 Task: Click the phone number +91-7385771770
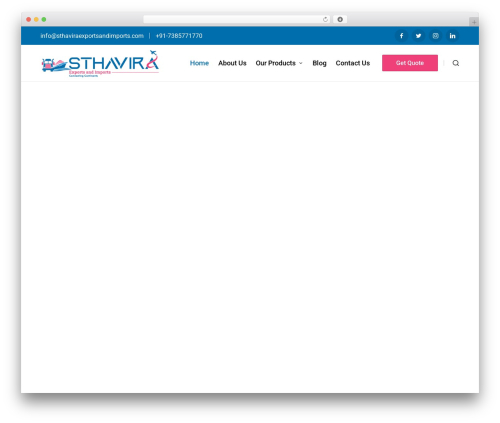pyautogui.click(x=179, y=36)
